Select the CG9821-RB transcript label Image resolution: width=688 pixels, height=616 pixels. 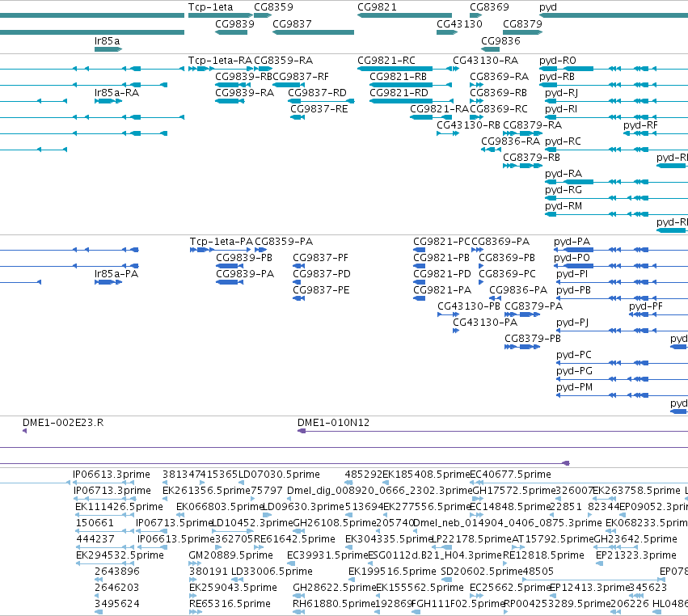398,77
